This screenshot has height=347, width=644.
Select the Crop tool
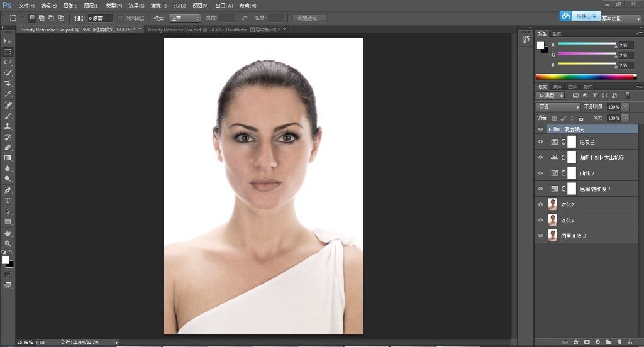coord(8,84)
